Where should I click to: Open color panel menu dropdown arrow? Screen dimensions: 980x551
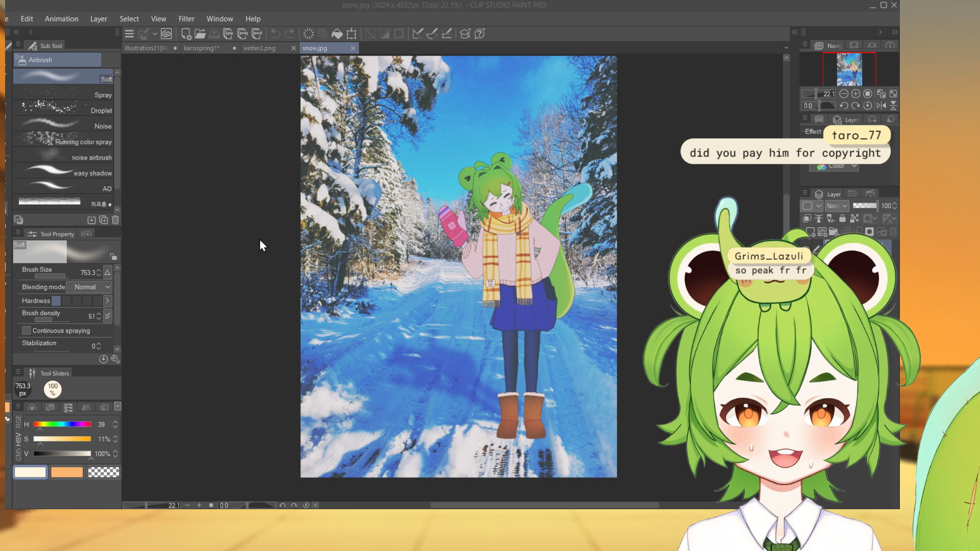118,407
